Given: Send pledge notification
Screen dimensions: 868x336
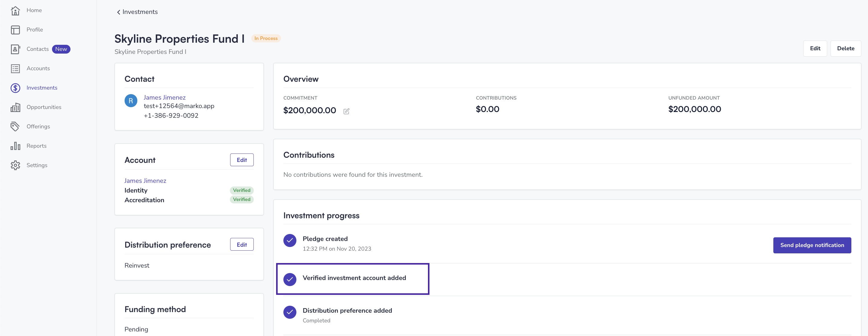Looking at the screenshot, I should [812, 245].
